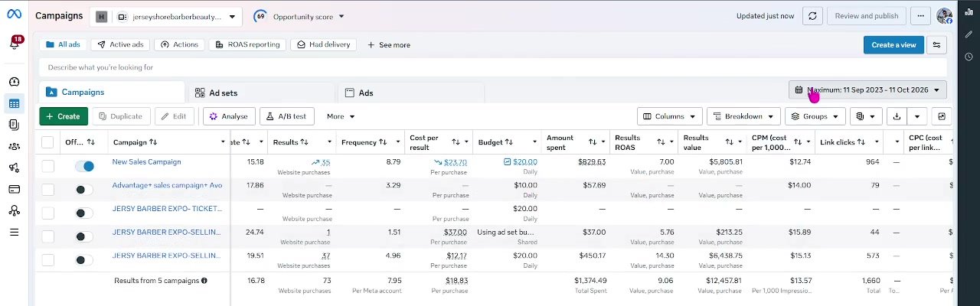Open the Advantage+ sales campaign link
The height and width of the screenshot is (306, 980).
pyautogui.click(x=167, y=185)
